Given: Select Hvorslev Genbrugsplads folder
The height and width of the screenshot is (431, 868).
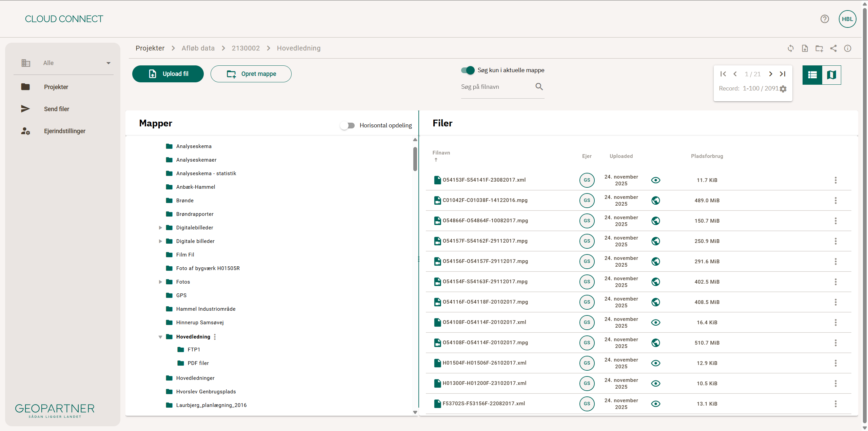Looking at the screenshot, I should 206,392.
